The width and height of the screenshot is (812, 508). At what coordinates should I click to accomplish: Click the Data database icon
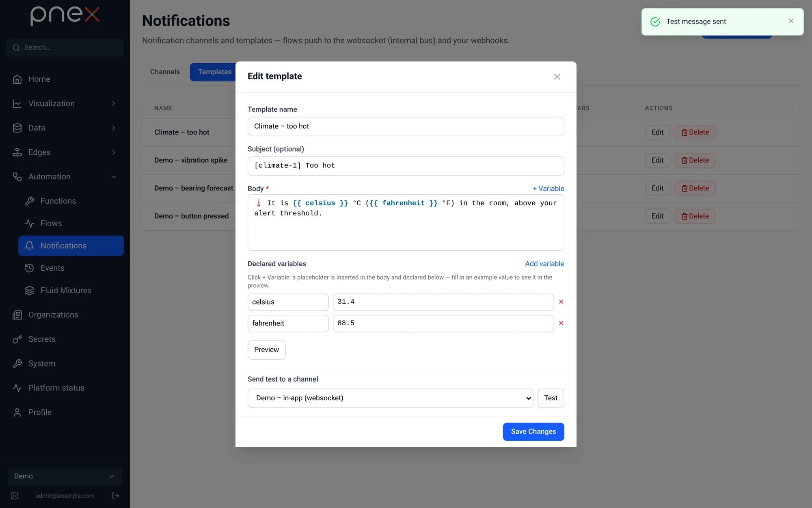[17, 128]
